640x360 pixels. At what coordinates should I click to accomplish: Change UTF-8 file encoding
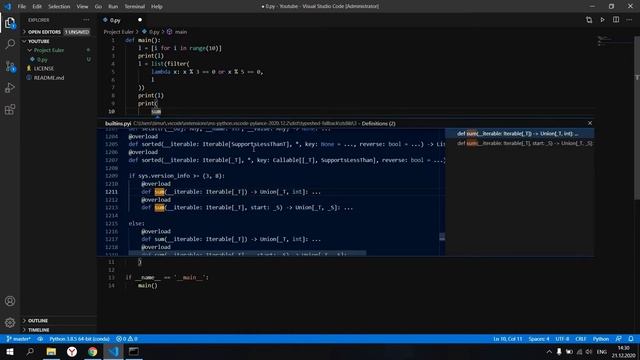[x=562, y=339]
